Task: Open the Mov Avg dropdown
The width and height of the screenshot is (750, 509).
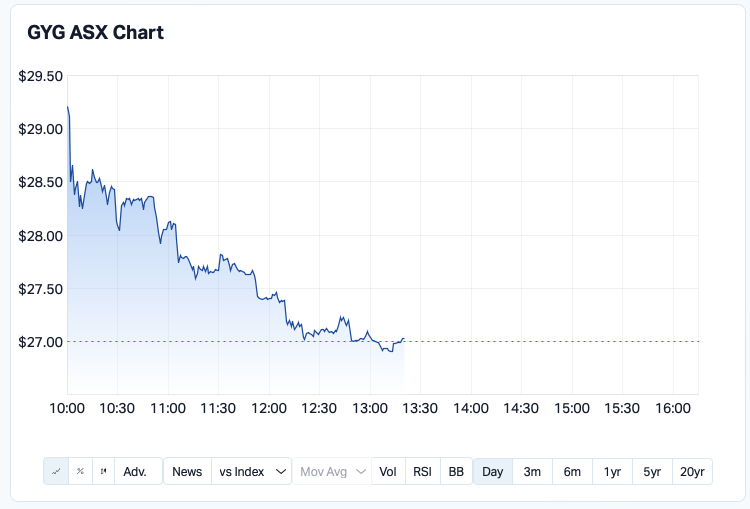Action: 332,471
